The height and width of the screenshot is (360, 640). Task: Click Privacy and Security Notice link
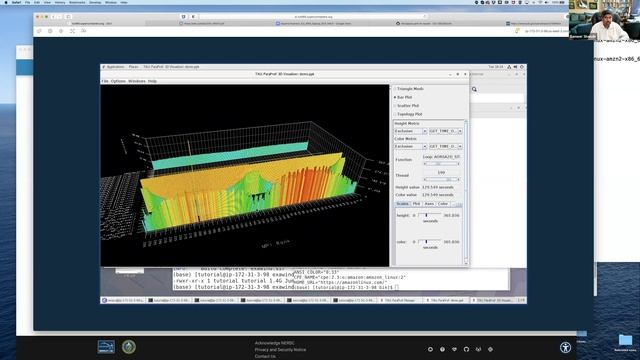tap(280, 350)
